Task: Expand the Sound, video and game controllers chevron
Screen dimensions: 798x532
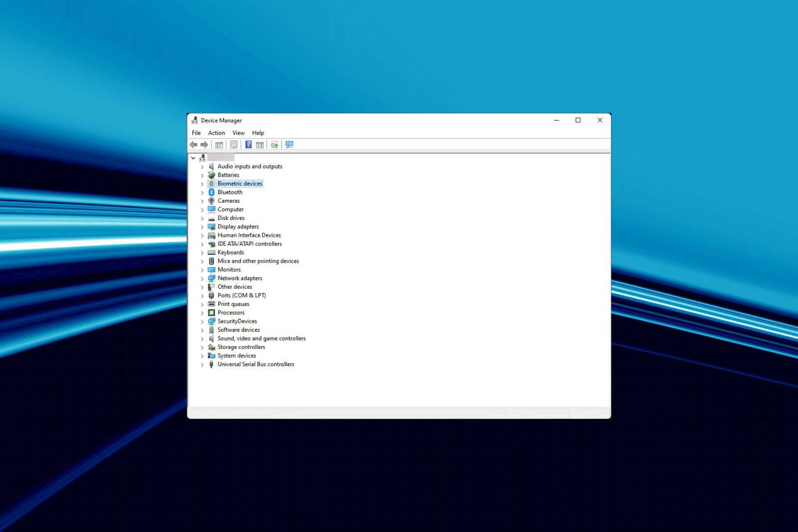Action: pyautogui.click(x=202, y=339)
